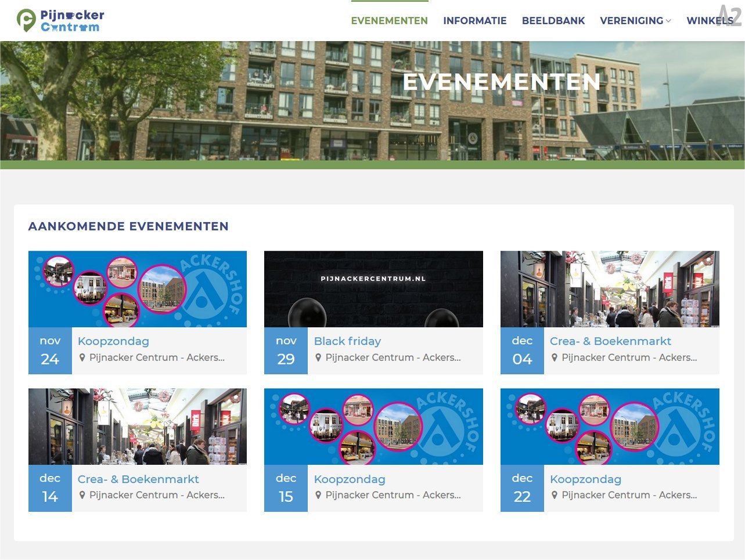
Task: Click the dec 22 Koopzondag Ackershof banner image
Action: tap(610, 427)
